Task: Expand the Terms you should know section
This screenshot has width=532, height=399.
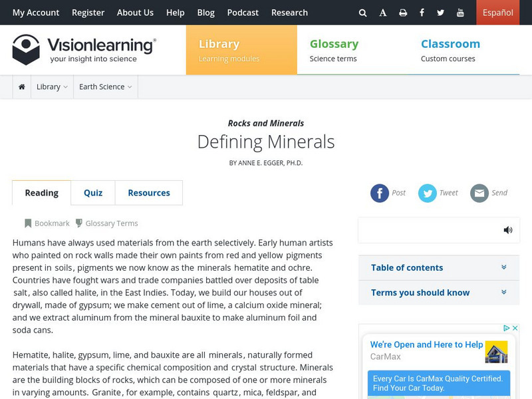Action: pos(439,293)
